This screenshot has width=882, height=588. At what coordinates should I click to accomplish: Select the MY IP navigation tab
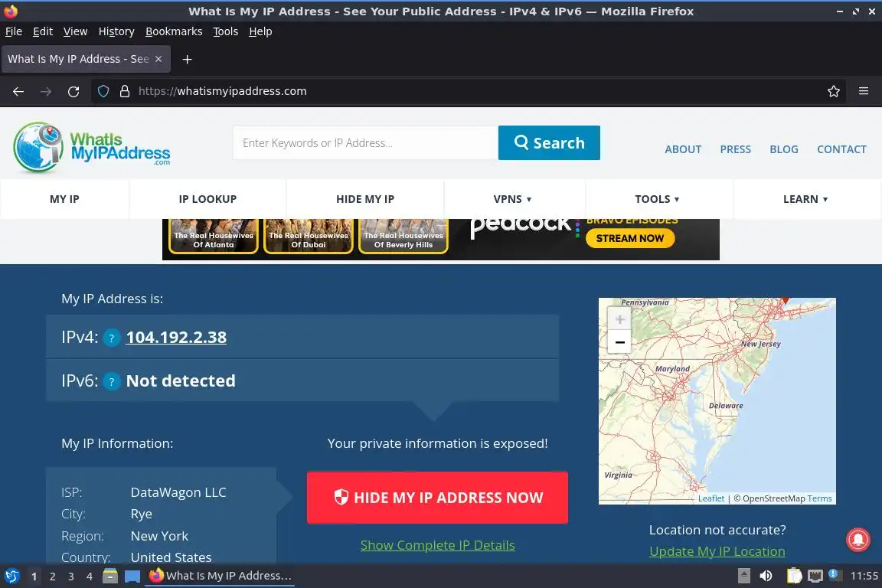coord(64,199)
